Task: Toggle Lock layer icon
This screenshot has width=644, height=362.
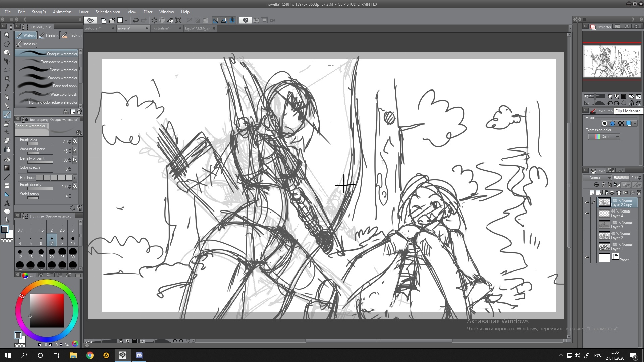Action: [610, 185]
